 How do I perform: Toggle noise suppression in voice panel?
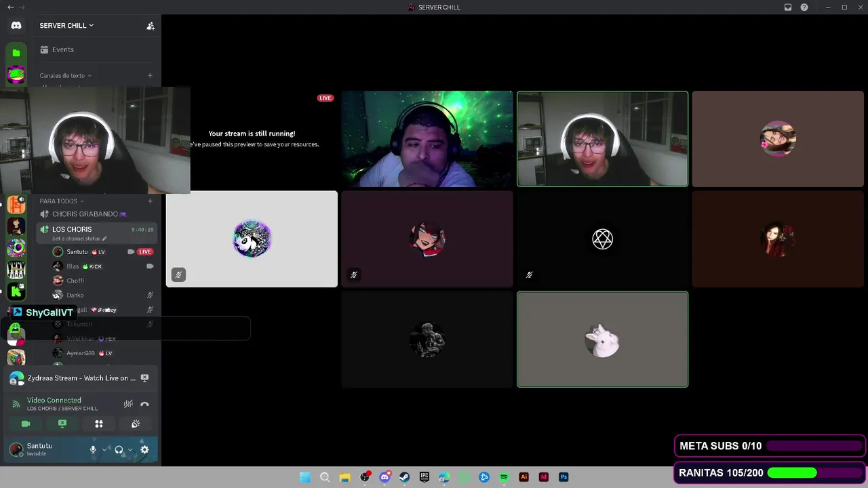click(x=128, y=404)
